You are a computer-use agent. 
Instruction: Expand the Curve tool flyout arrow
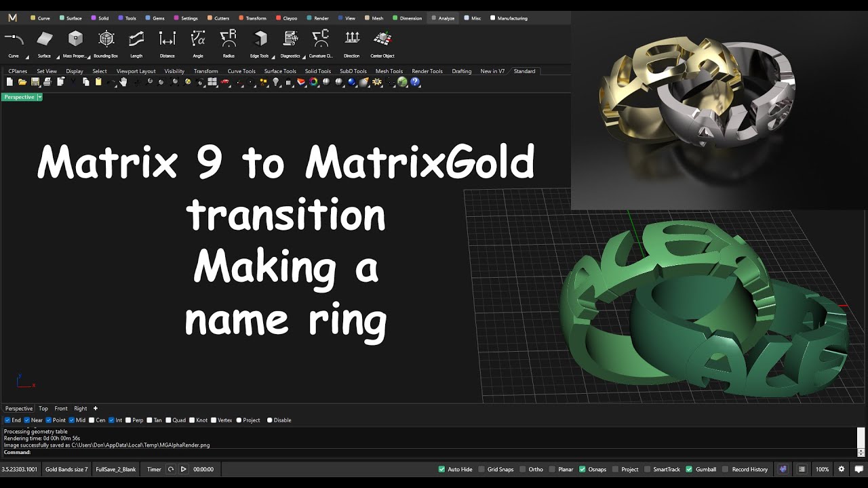(27, 57)
